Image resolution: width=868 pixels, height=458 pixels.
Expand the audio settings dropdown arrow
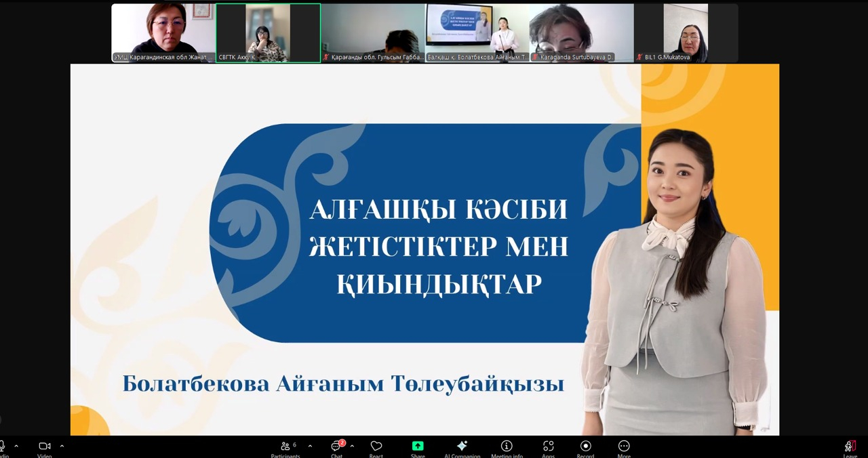(17, 446)
